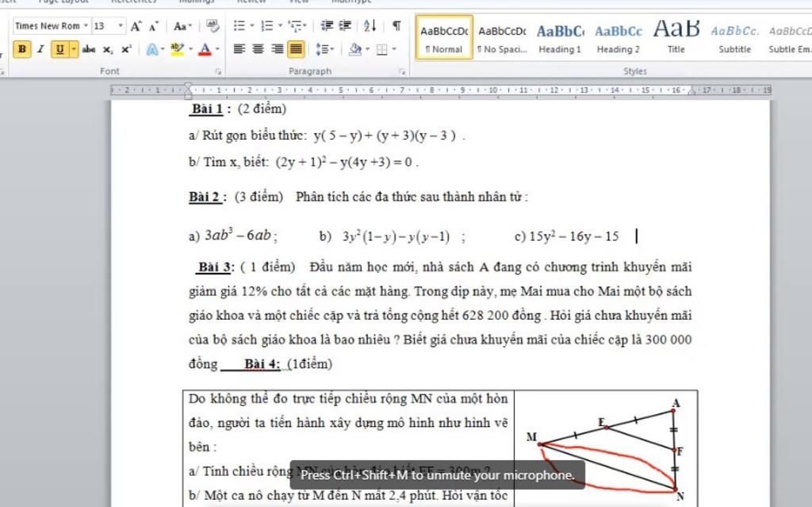The image size is (812, 507).
Task: Expand the numbering library dropdown arrow
Action: [280, 25]
